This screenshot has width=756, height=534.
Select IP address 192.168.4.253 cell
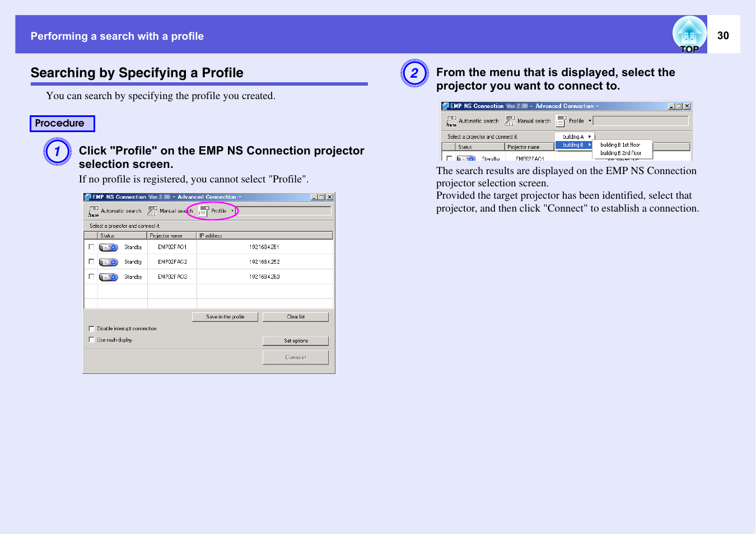[264, 277]
